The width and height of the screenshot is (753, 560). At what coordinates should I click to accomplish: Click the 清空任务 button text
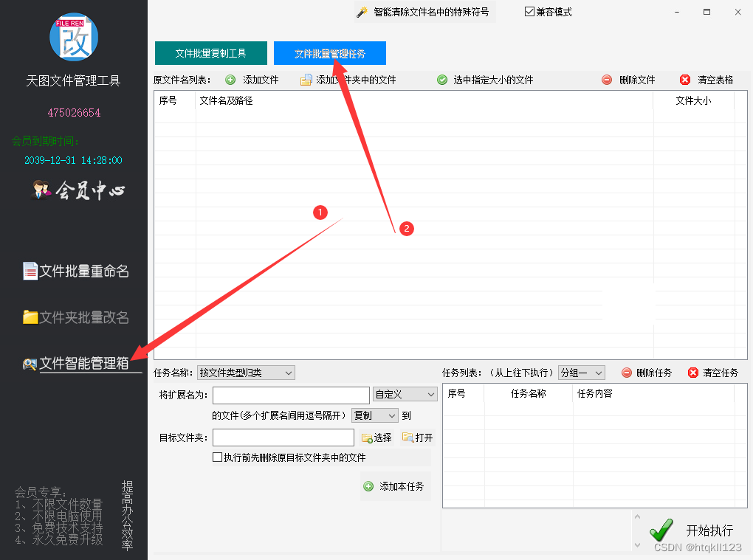coord(721,373)
